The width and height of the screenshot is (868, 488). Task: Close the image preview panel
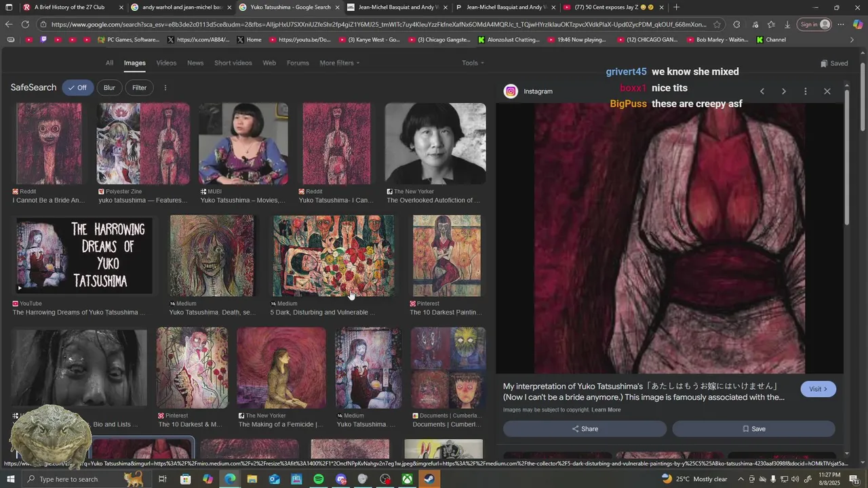827,91
